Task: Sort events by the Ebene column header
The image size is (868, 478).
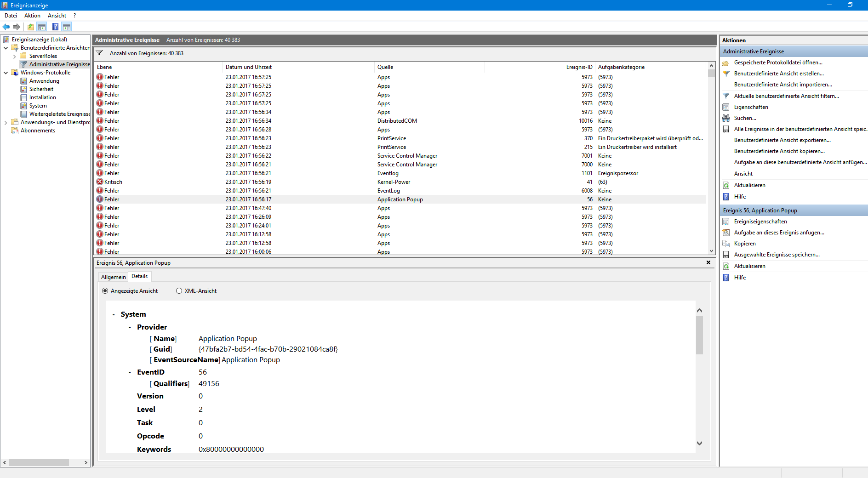Action: coord(159,67)
